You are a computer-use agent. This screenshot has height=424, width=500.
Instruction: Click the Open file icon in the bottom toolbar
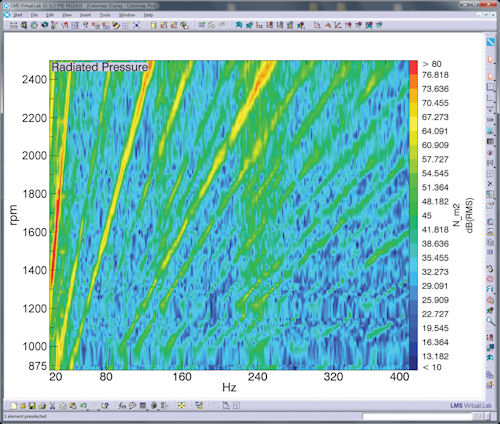click(x=23, y=406)
